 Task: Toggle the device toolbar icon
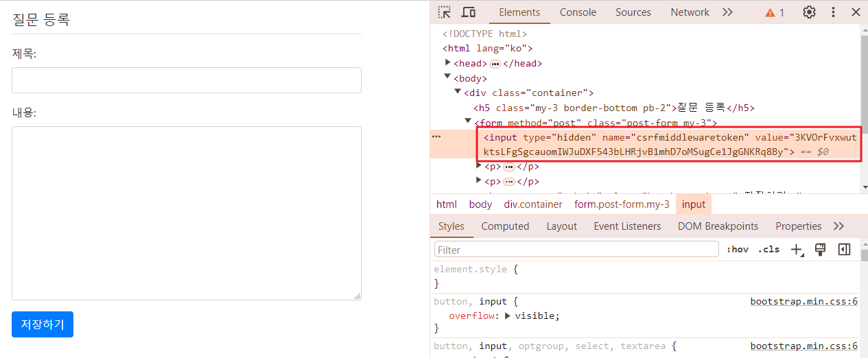pos(469,12)
